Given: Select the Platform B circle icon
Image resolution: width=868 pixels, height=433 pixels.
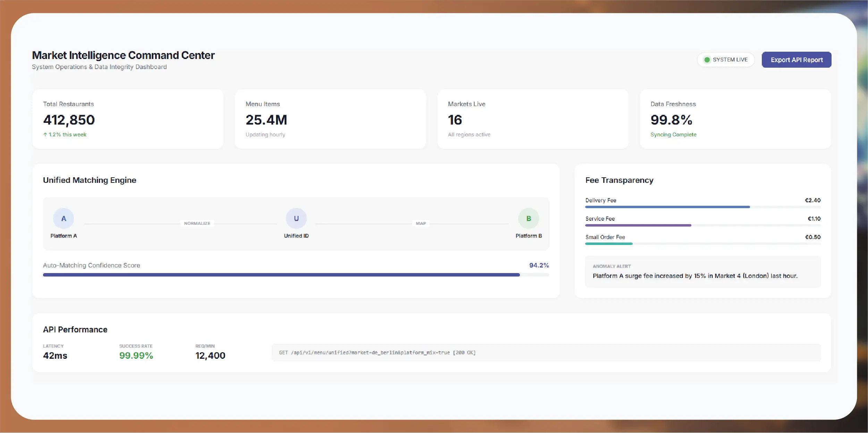Looking at the screenshot, I should pos(528,218).
